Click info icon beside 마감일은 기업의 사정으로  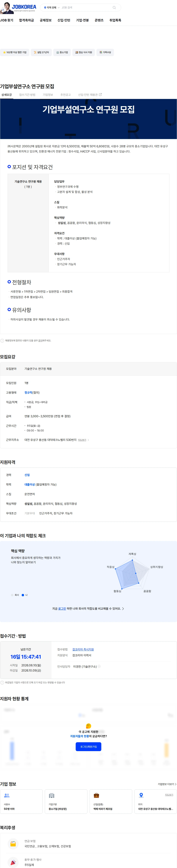click(x=2, y=682)
